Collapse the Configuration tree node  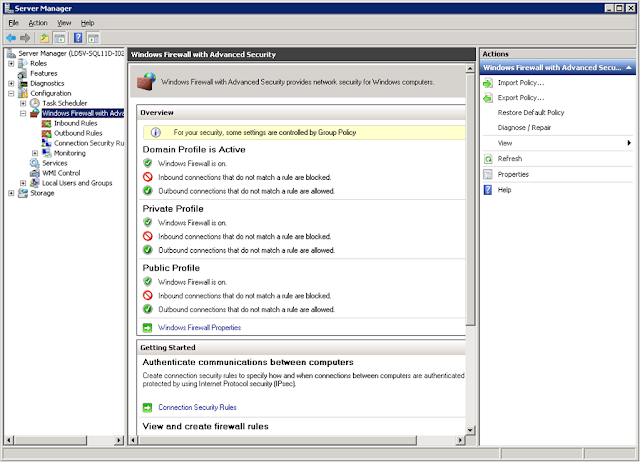11,93
